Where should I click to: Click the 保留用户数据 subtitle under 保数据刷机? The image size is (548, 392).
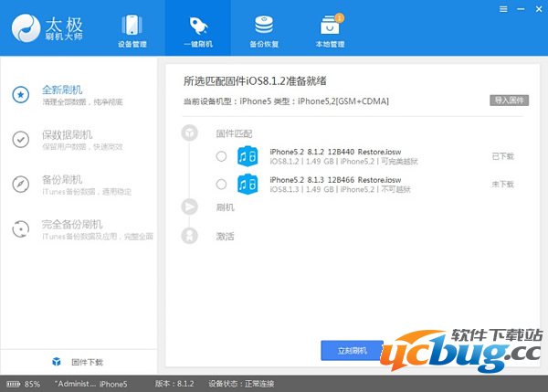(x=82, y=146)
